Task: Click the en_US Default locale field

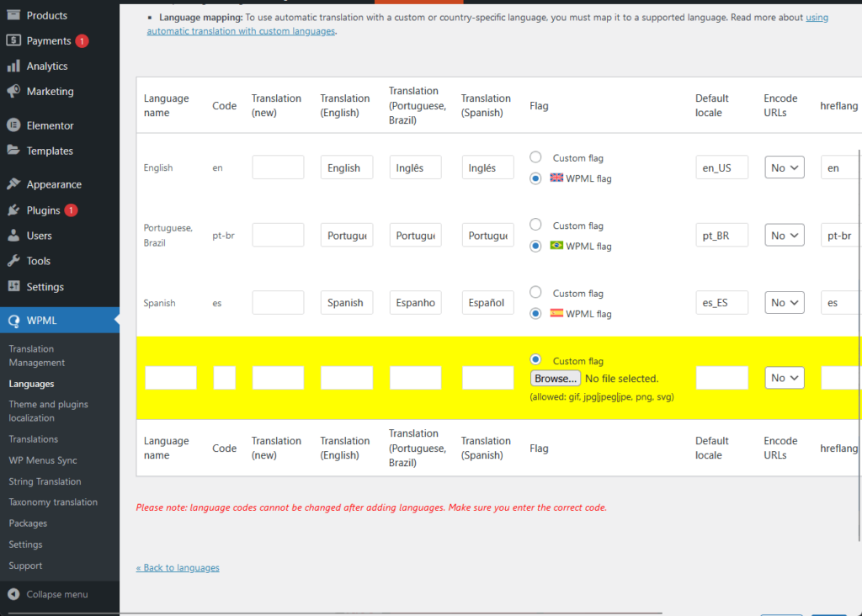Action: 721,167
